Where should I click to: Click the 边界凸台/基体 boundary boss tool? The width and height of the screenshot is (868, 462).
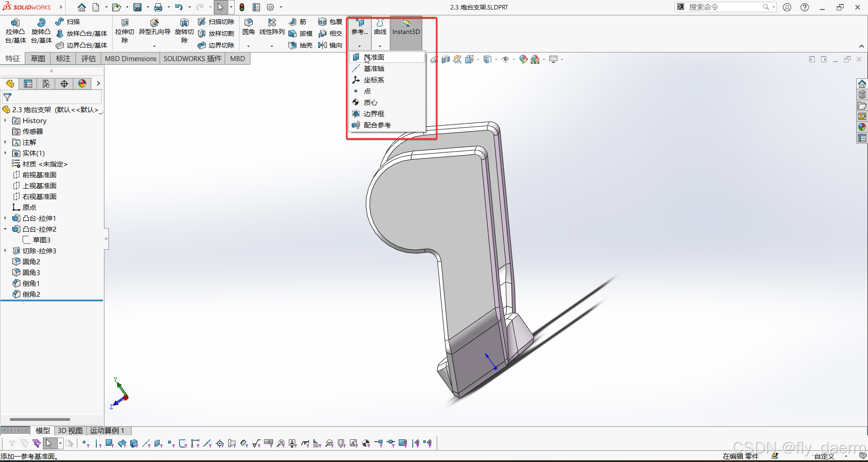click(82, 45)
